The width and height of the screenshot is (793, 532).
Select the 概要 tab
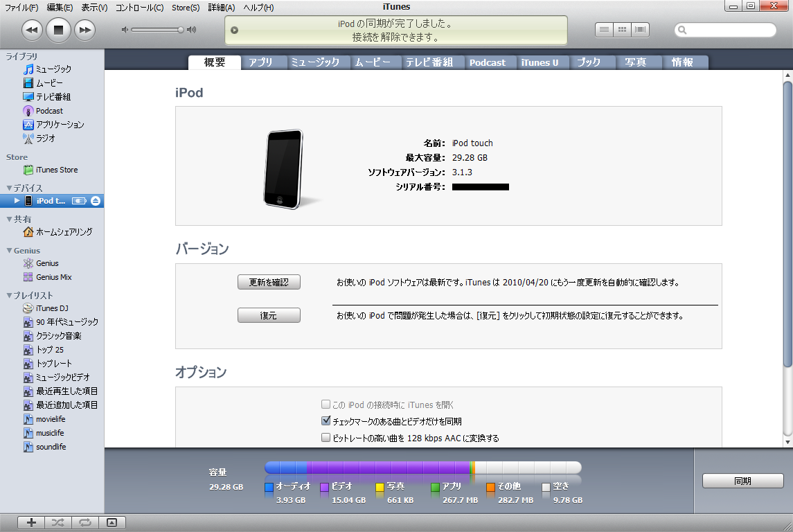tap(215, 62)
